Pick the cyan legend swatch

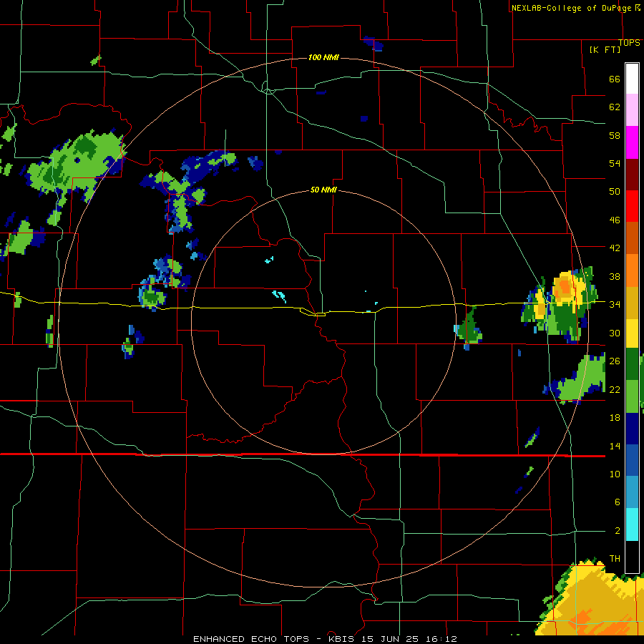[632, 525]
